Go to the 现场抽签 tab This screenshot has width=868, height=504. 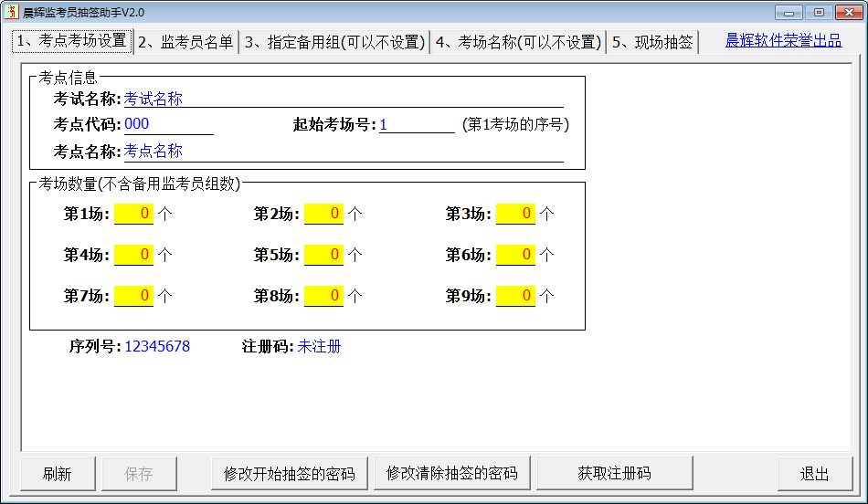tap(652, 42)
